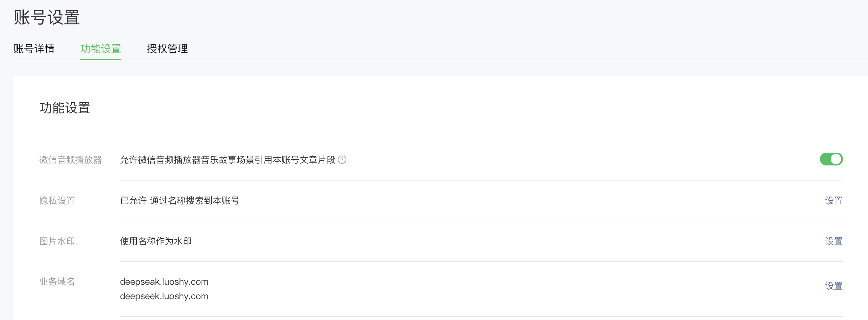
Task: Select the 微信音频播放器 row label
Action: click(x=71, y=160)
